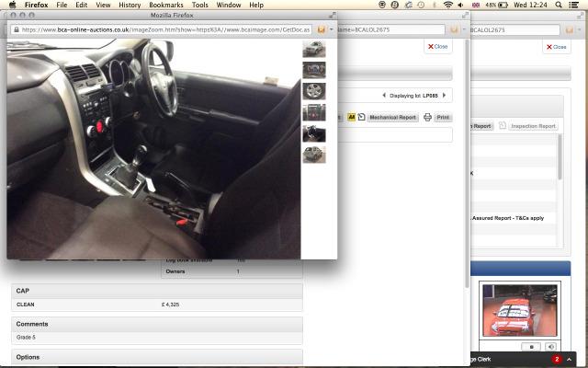Open the Bookmarks menu
This screenshot has width=588, height=368.
click(x=166, y=5)
